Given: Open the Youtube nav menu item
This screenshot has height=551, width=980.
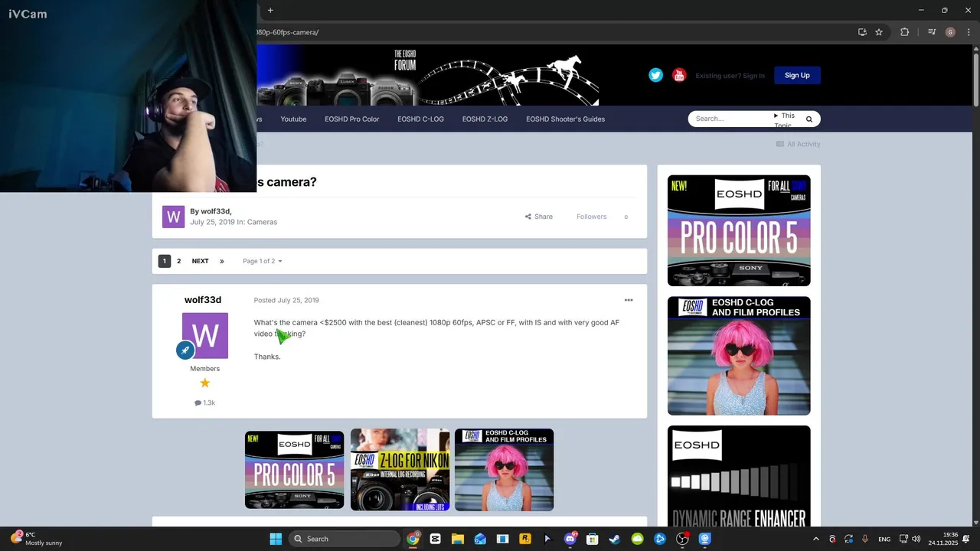Looking at the screenshot, I should [x=293, y=119].
